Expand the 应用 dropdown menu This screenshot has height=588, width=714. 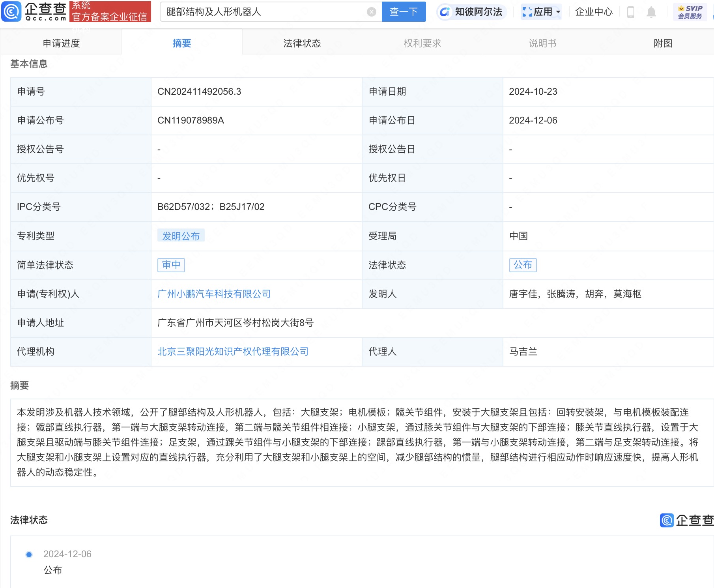click(x=542, y=12)
